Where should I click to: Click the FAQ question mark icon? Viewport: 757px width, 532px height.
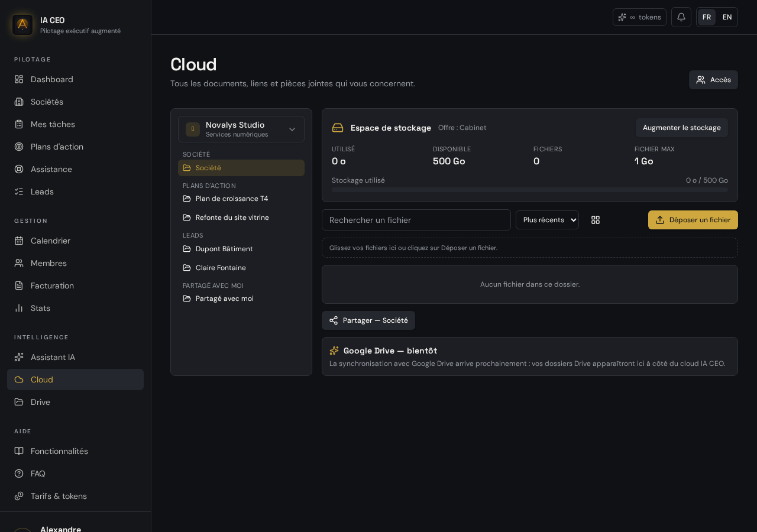(19, 473)
